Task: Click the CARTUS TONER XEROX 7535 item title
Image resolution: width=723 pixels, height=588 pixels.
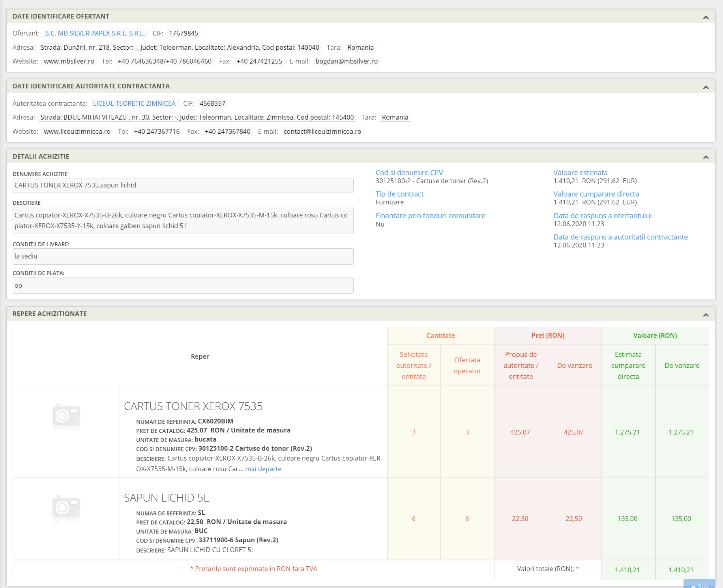Action: point(193,406)
